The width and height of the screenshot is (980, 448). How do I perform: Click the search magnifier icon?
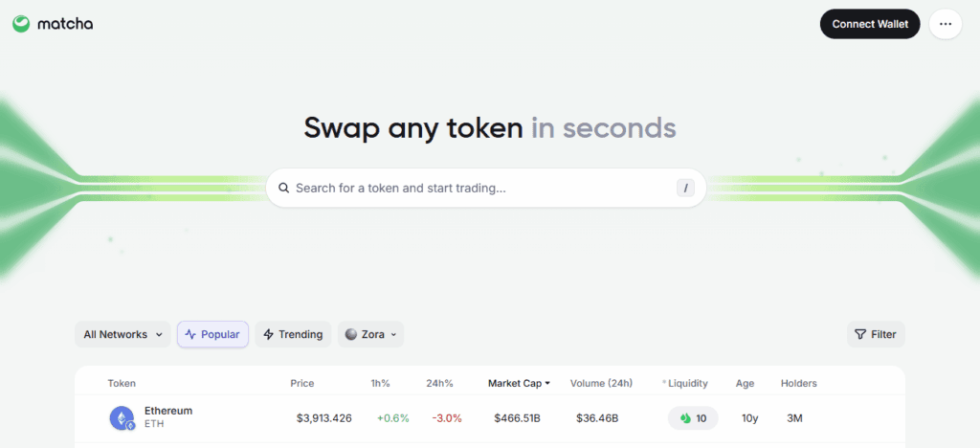[283, 189]
